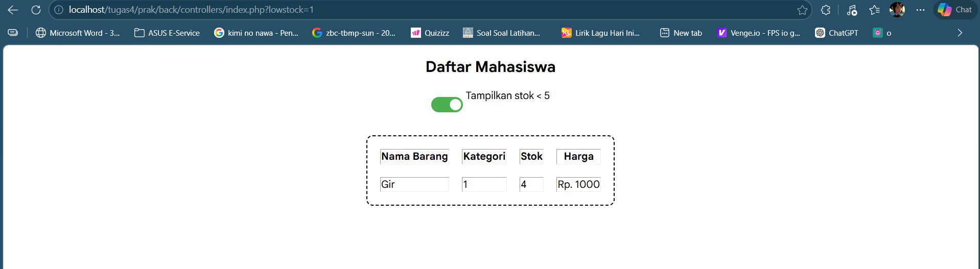Image resolution: width=980 pixels, height=269 pixels.
Task: Click the address bar URL
Action: click(192, 10)
